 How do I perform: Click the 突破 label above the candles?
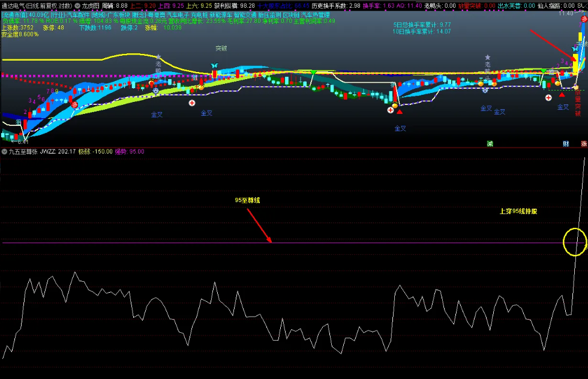(x=221, y=49)
